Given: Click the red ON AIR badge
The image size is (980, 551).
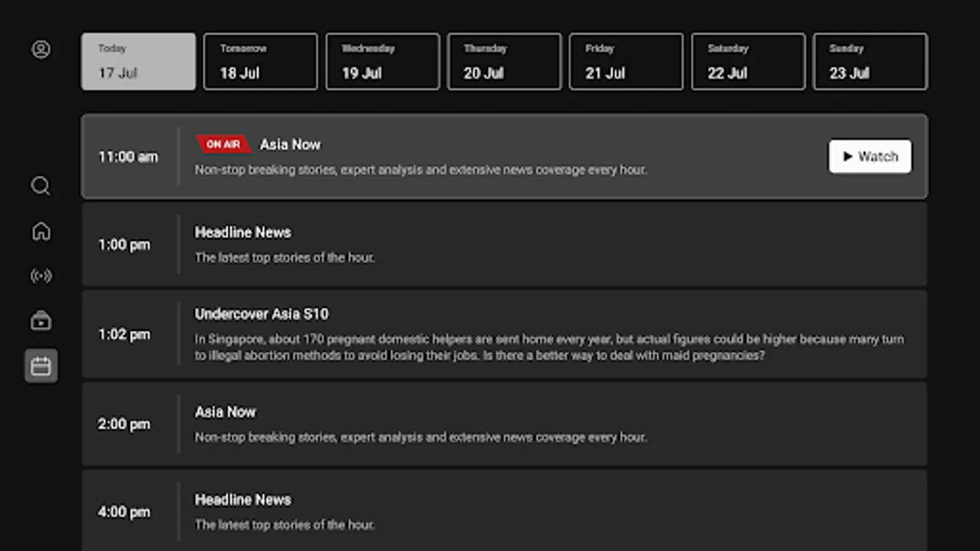Looking at the screenshot, I should click(222, 144).
